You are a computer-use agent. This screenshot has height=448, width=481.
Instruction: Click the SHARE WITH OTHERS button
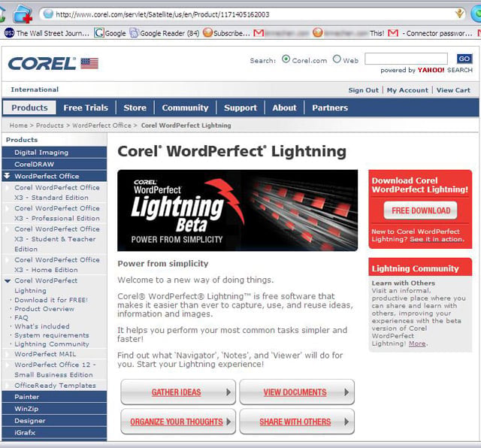pos(297,422)
